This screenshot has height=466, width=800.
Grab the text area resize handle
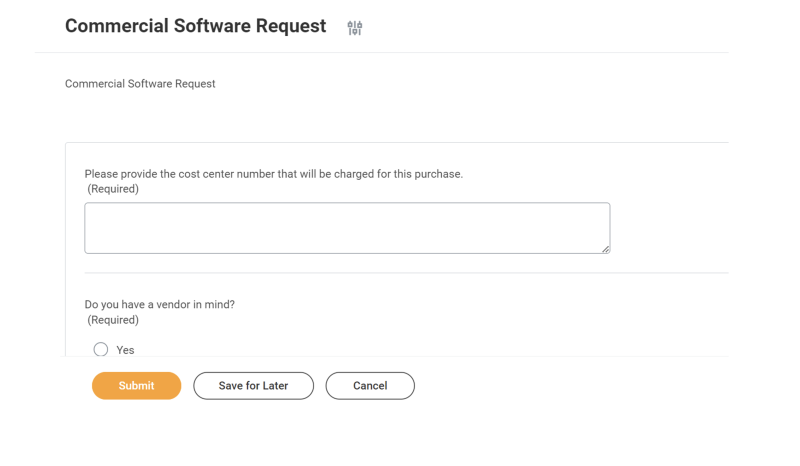coord(605,249)
